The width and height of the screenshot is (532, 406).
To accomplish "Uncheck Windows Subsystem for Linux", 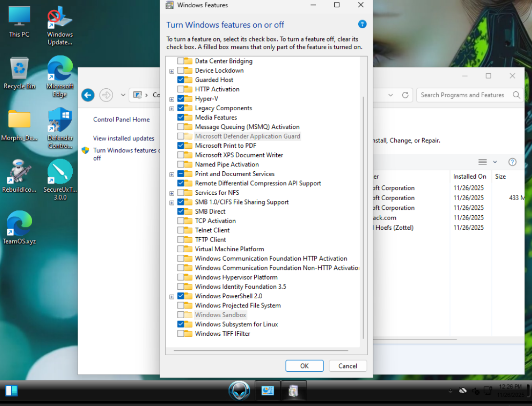I will [181, 325].
